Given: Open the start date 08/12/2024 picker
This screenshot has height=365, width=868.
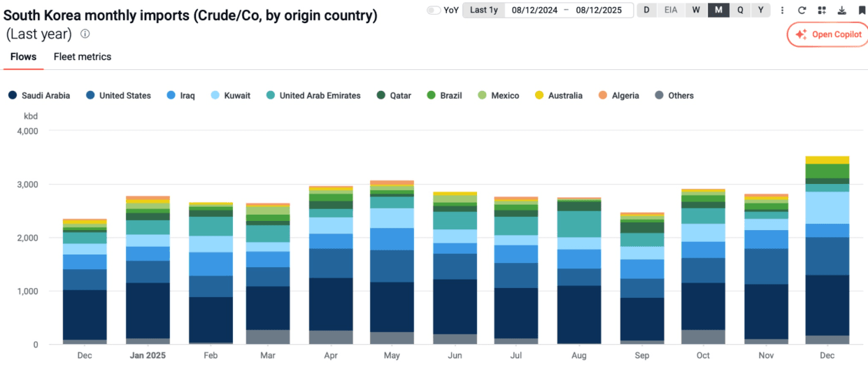Looking at the screenshot, I should [x=534, y=10].
